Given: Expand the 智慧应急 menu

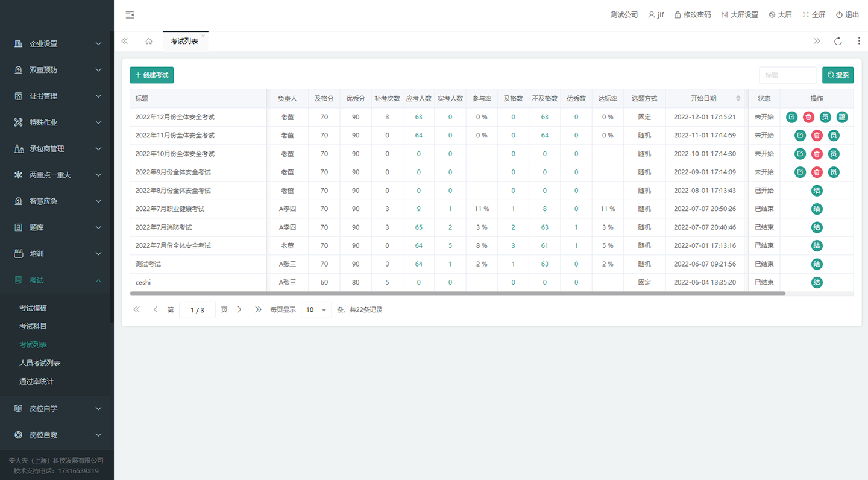Looking at the screenshot, I should (57, 201).
